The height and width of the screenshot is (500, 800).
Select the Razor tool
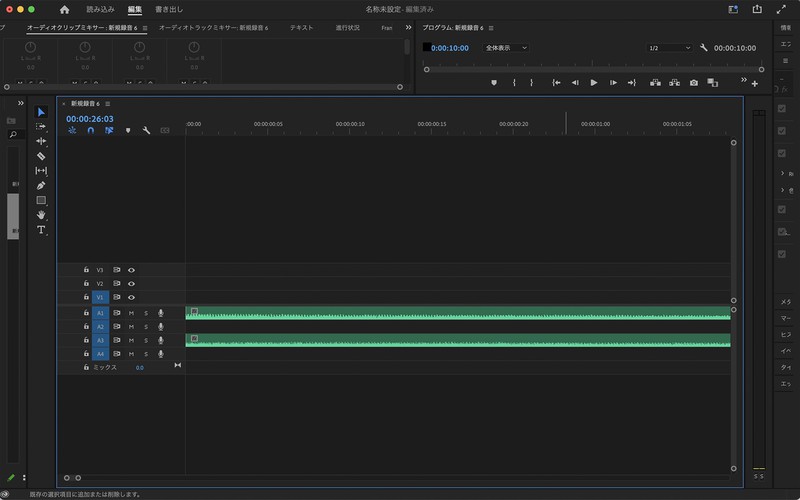point(41,156)
